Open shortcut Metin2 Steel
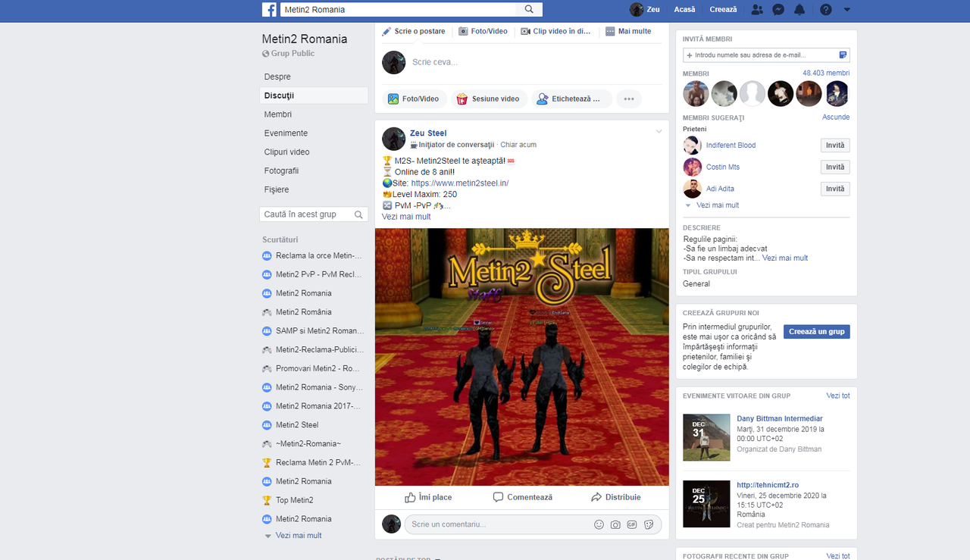970x560 pixels. (297, 425)
